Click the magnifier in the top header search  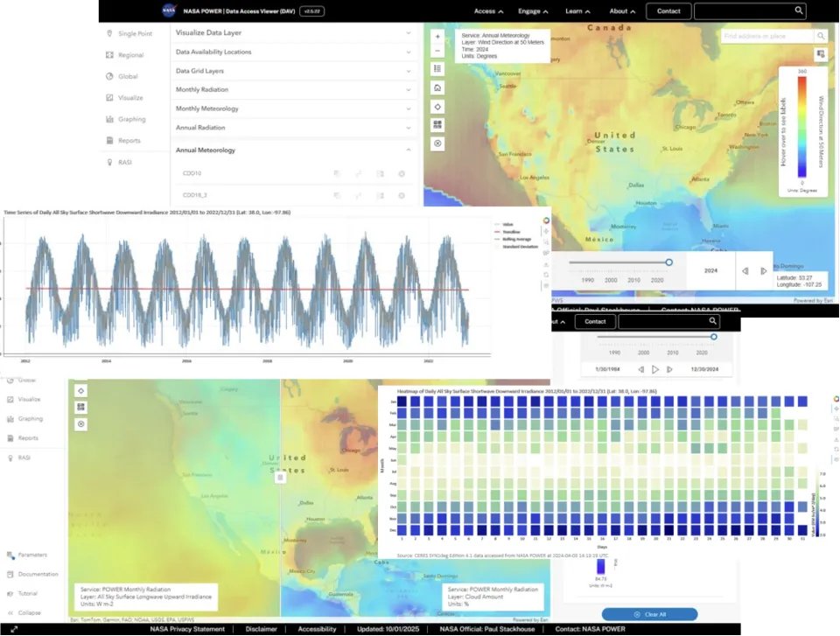[798, 10]
